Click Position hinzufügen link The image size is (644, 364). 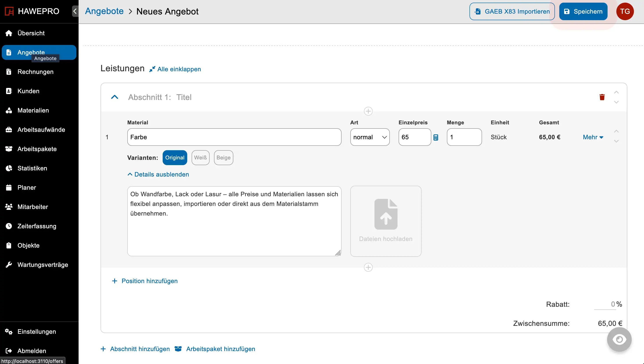point(149,281)
